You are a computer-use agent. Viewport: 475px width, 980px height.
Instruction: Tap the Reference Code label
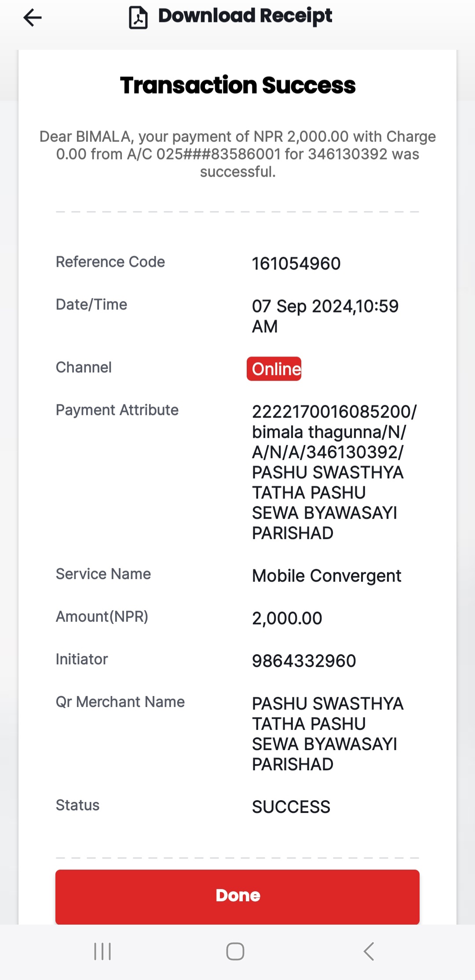(x=110, y=262)
